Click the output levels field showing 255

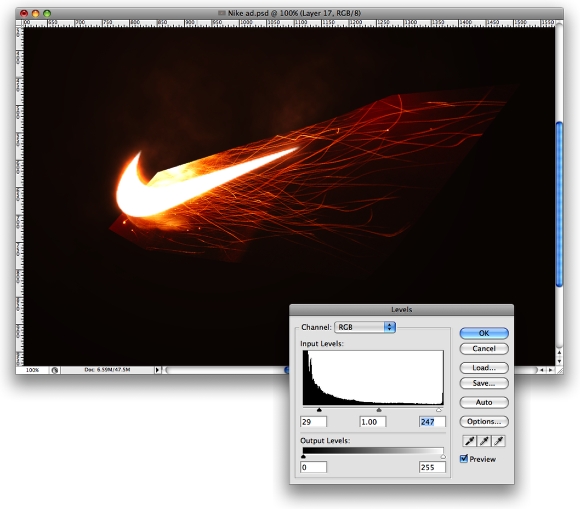pyautogui.click(x=432, y=467)
